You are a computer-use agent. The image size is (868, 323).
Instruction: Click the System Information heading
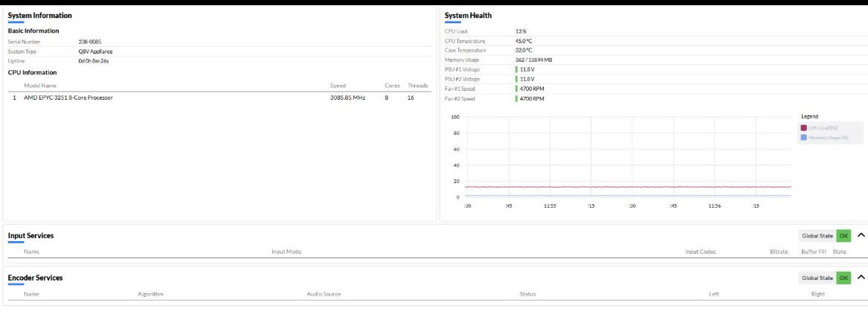click(40, 16)
